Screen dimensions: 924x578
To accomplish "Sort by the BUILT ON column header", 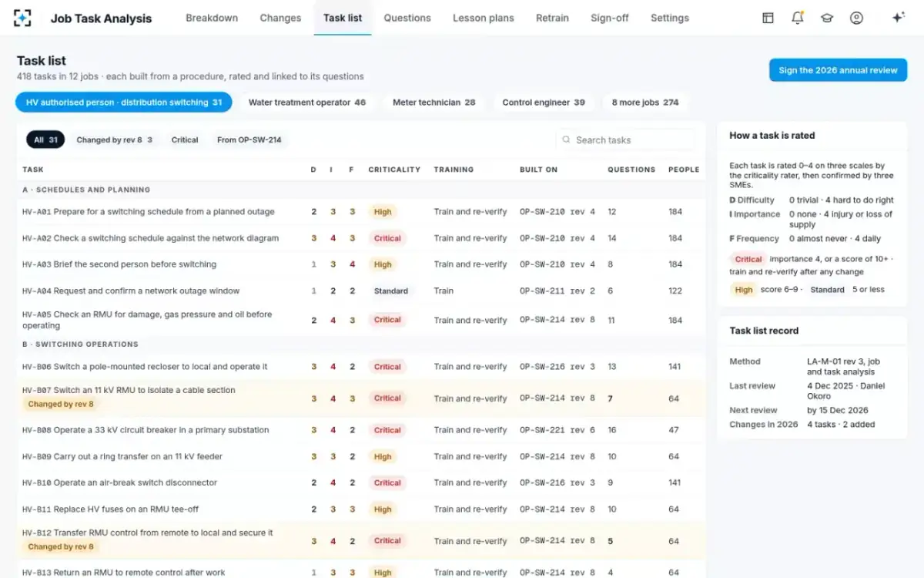I will click(539, 170).
